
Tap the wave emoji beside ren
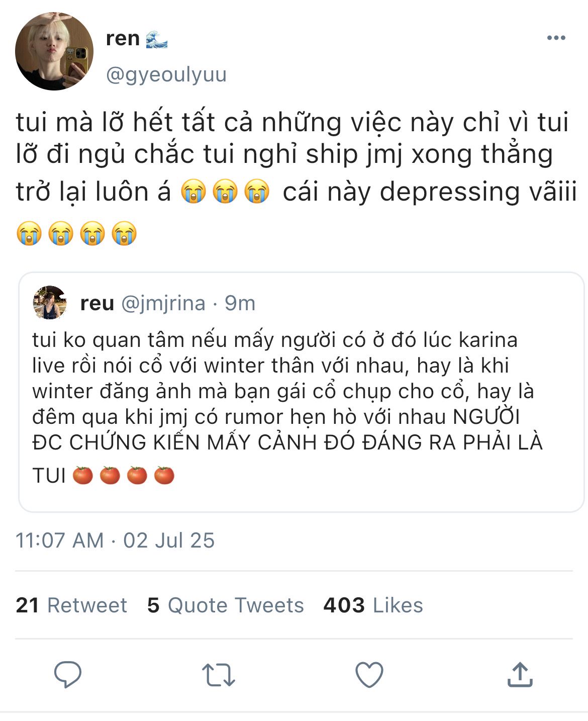click(157, 39)
